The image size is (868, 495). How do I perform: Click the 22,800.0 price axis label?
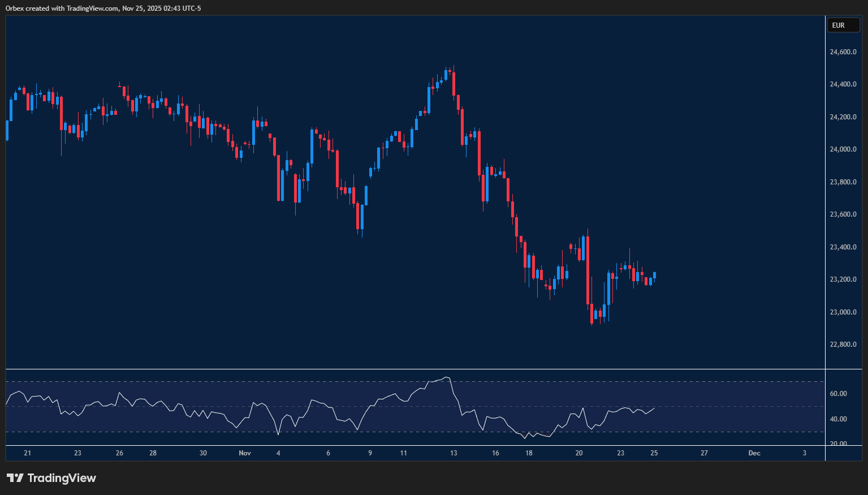pos(843,345)
